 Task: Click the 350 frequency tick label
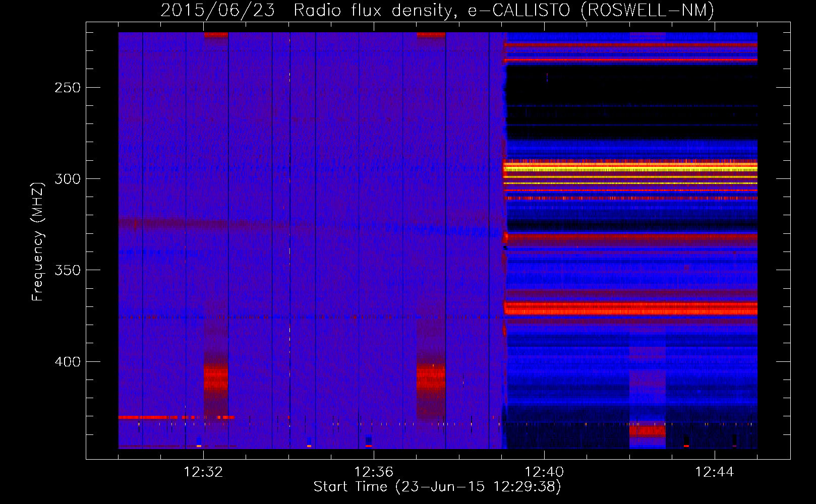[68, 270]
